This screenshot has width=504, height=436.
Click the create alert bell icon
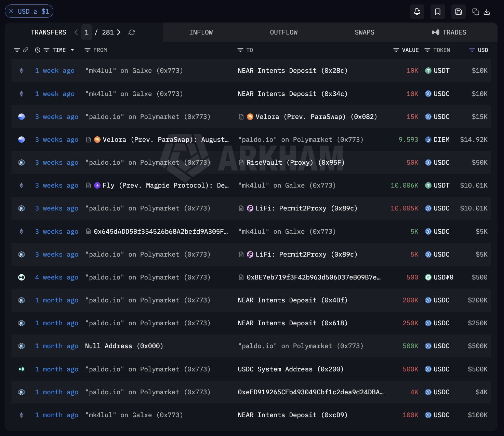417,12
